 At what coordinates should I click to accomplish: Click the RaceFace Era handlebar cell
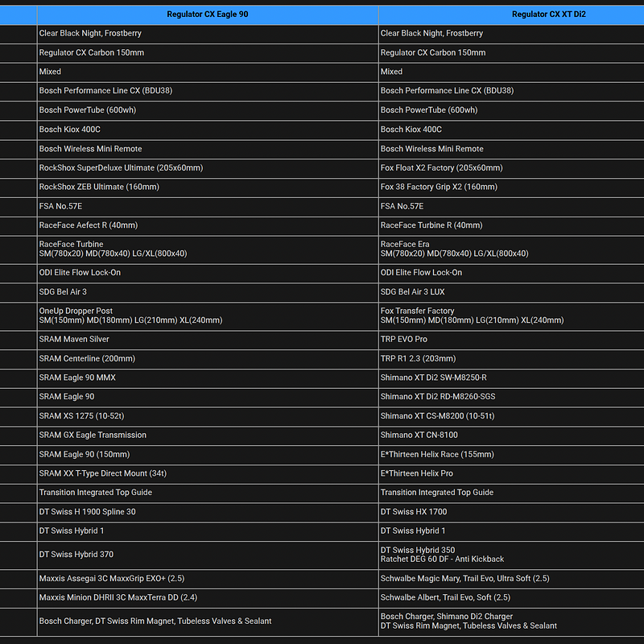point(511,250)
